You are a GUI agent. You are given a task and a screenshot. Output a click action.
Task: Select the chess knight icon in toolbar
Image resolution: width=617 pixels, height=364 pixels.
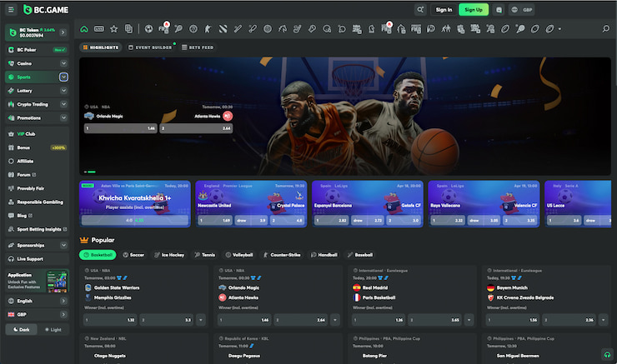[372, 28]
